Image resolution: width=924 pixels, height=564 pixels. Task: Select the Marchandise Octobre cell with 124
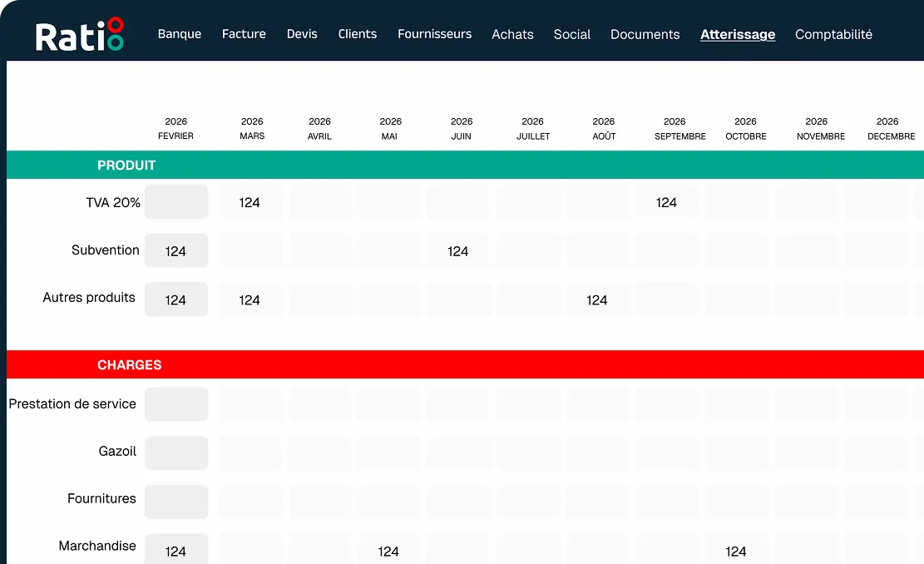(x=737, y=549)
